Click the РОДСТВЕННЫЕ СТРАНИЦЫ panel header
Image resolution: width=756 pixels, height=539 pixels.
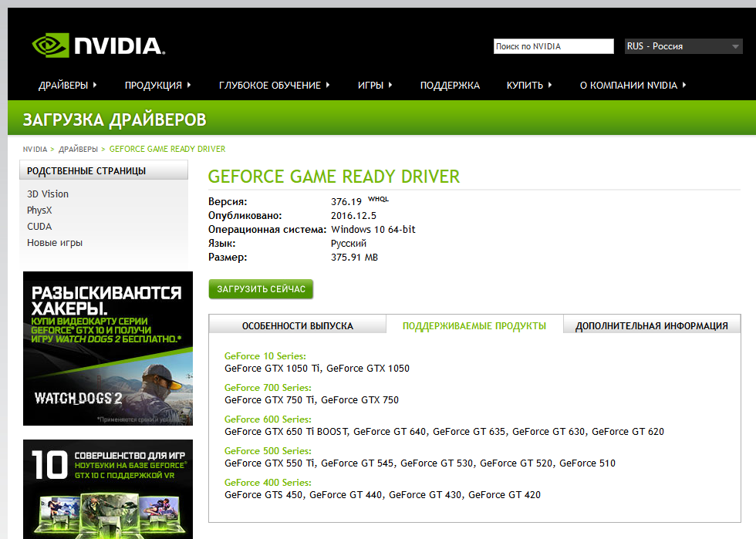tap(103, 170)
